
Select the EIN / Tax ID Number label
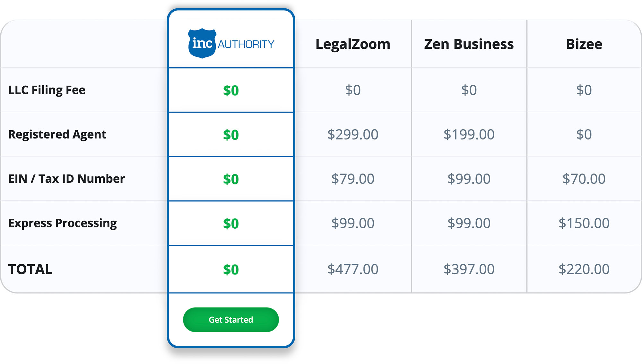[66, 179]
